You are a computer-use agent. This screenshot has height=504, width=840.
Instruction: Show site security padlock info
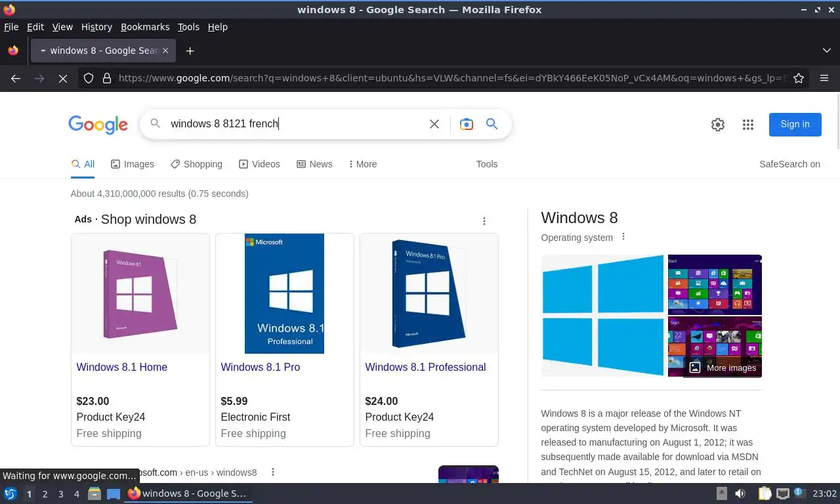click(107, 78)
